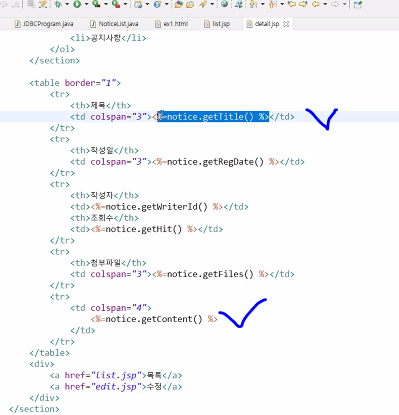
Task: Click the notice.getWriterId() code line
Action: (159, 207)
